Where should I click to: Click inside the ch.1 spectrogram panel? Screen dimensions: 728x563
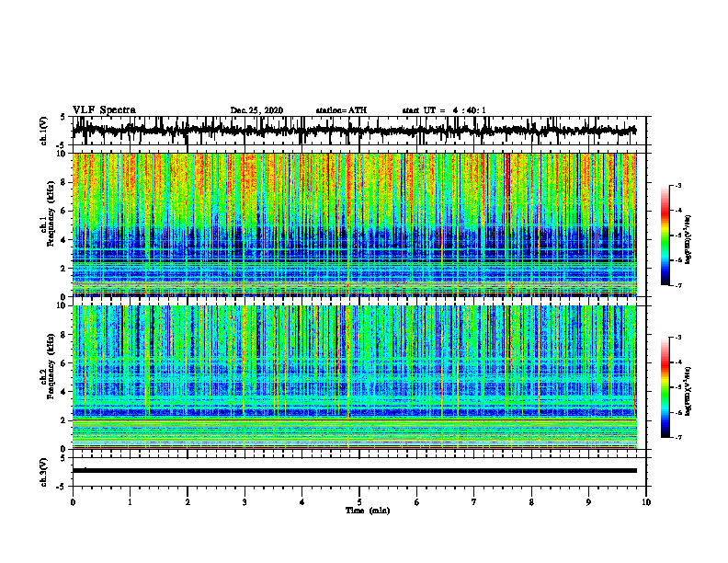coord(354,224)
